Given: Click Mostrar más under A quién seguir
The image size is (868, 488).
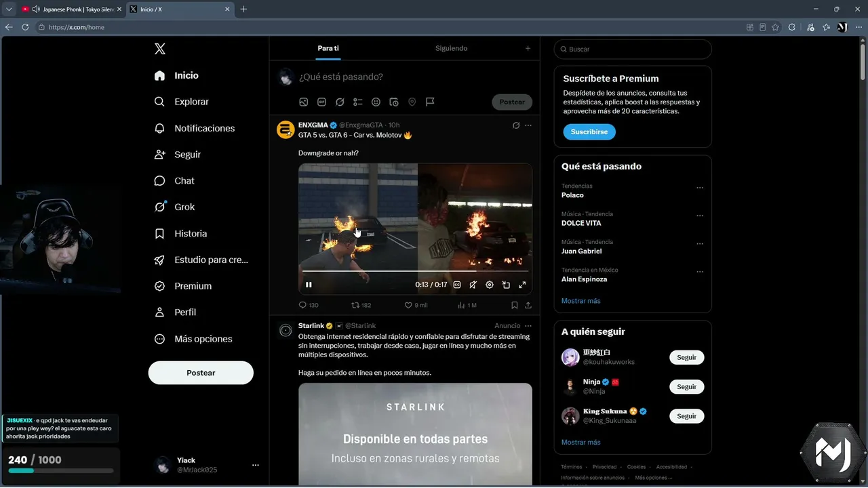Looking at the screenshot, I should (x=581, y=443).
